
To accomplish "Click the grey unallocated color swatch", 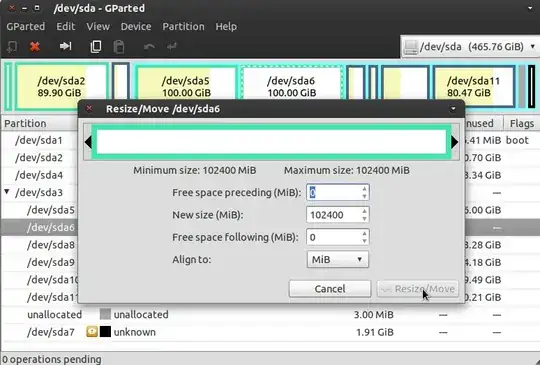I will point(105,314).
